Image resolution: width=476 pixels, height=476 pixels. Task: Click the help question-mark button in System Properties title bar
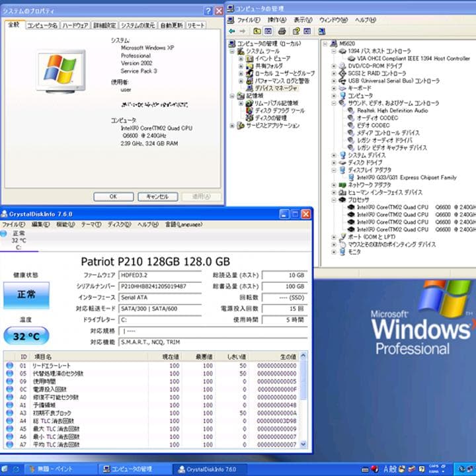pos(208,11)
